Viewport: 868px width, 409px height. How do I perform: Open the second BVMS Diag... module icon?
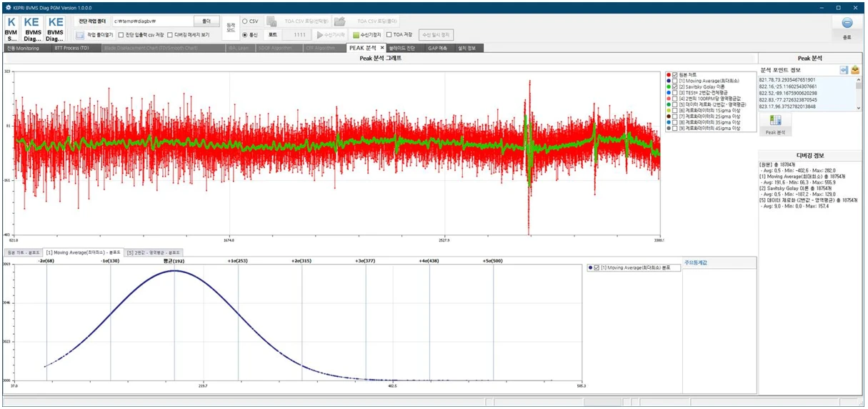[x=32, y=29]
